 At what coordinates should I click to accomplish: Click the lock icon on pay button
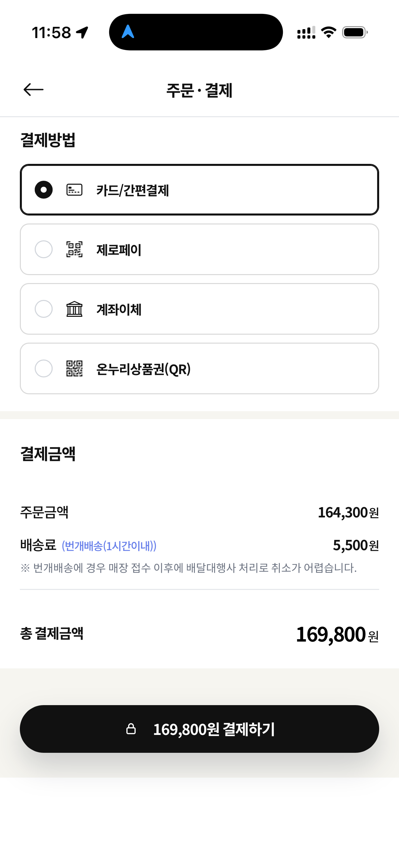pyautogui.click(x=131, y=729)
